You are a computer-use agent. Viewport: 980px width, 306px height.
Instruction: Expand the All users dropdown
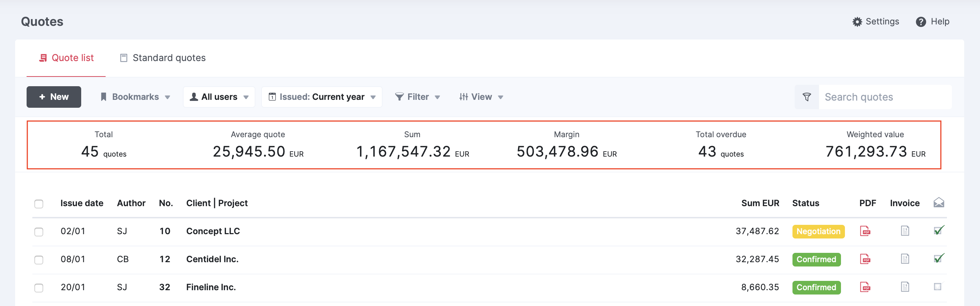point(219,97)
